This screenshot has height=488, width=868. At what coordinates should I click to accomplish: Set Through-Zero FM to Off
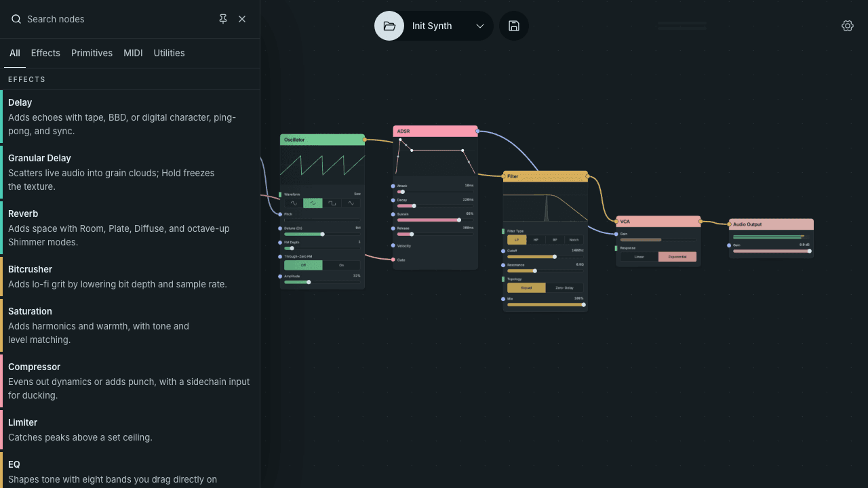pos(303,265)
